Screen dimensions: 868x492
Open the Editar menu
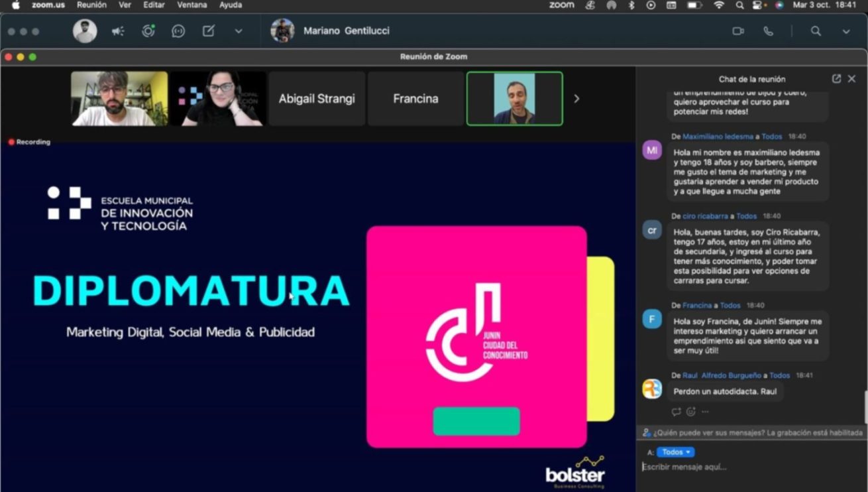154,5
